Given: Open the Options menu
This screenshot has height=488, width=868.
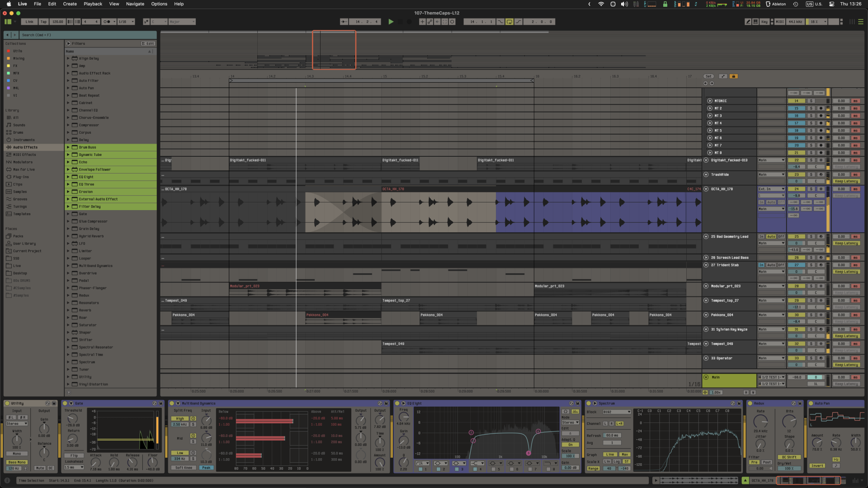Looking at the screenshot, I should [x=159, y=4].
